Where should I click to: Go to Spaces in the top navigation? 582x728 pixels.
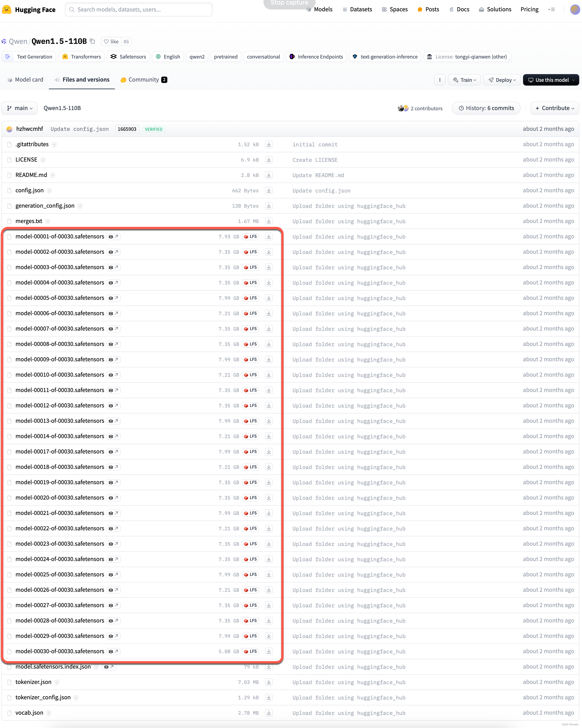395,9
